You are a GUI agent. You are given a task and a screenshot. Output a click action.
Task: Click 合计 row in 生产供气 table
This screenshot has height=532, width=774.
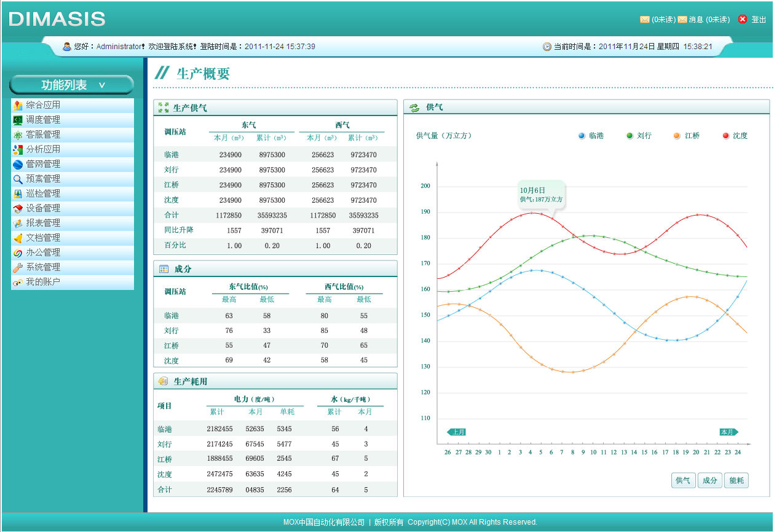(x=275, y=215)
